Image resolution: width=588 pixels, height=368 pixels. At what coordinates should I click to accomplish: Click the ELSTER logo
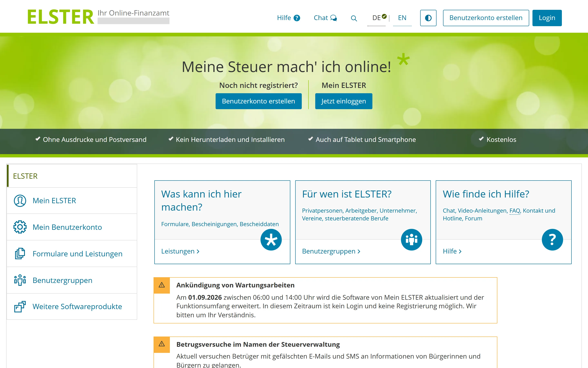tap(61, 17)
